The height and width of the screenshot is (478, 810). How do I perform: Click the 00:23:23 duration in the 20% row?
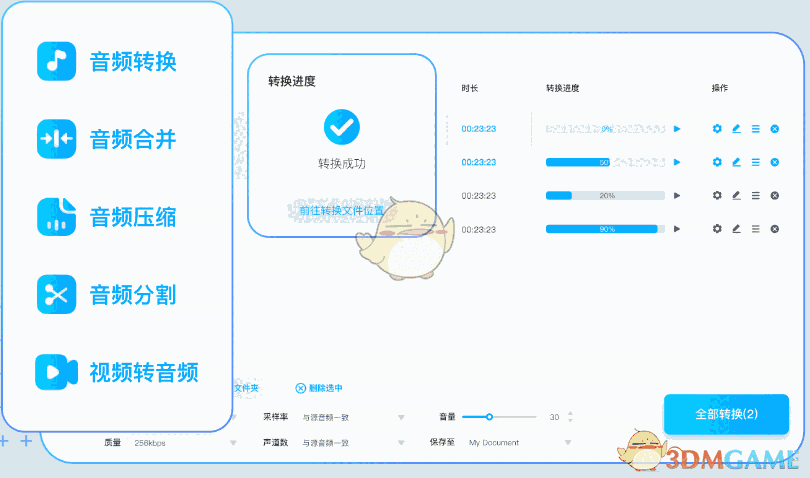[479, 195]
